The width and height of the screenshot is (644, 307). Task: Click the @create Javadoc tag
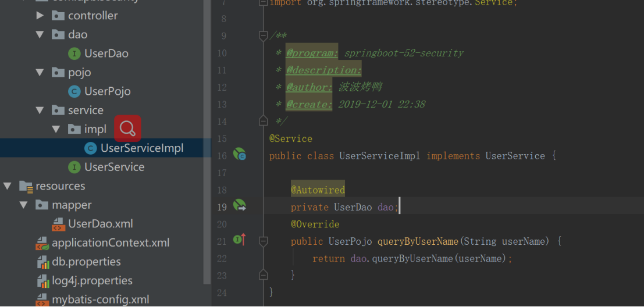309,105
